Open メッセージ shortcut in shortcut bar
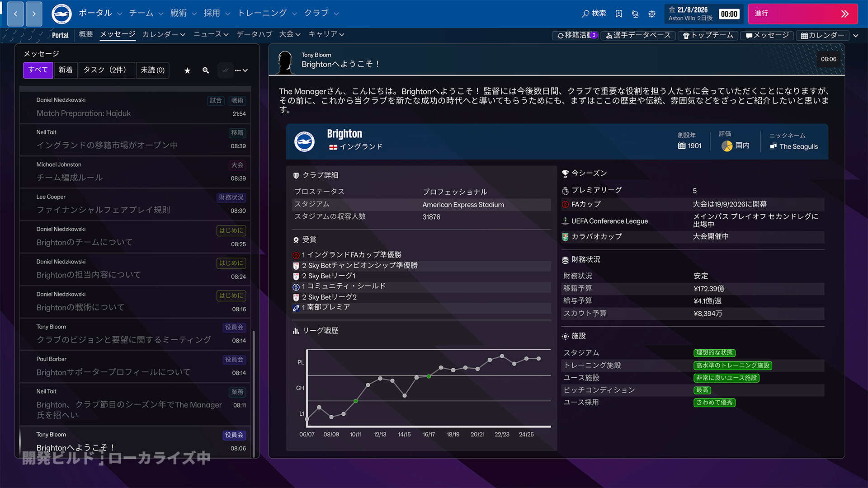The image size is (868, 488). click(x=767, y=35)
